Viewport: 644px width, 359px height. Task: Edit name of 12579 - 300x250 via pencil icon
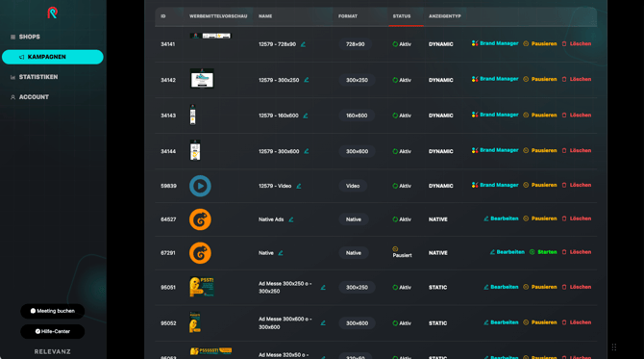pyautogui.click(x=307, y=80)
